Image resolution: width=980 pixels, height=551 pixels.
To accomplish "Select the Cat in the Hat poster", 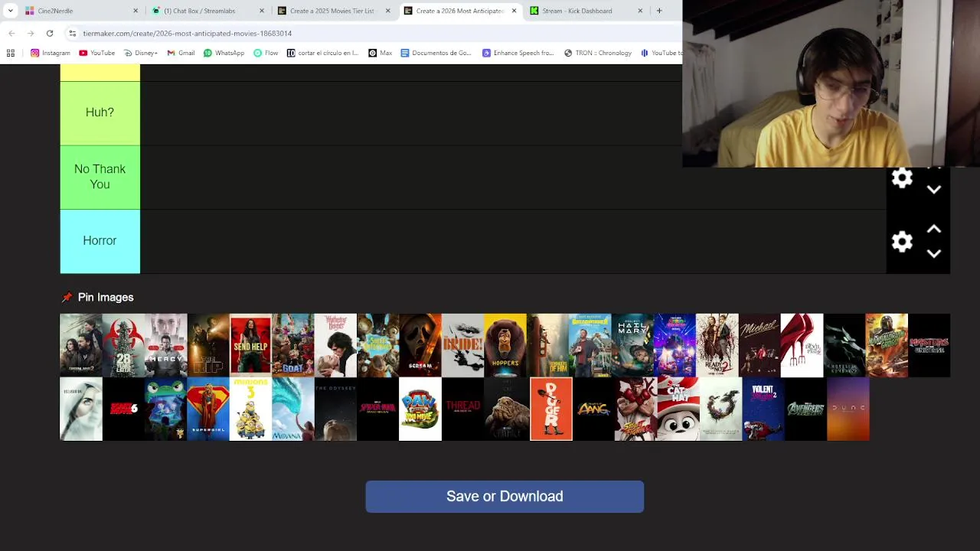I will coord(678,409).
